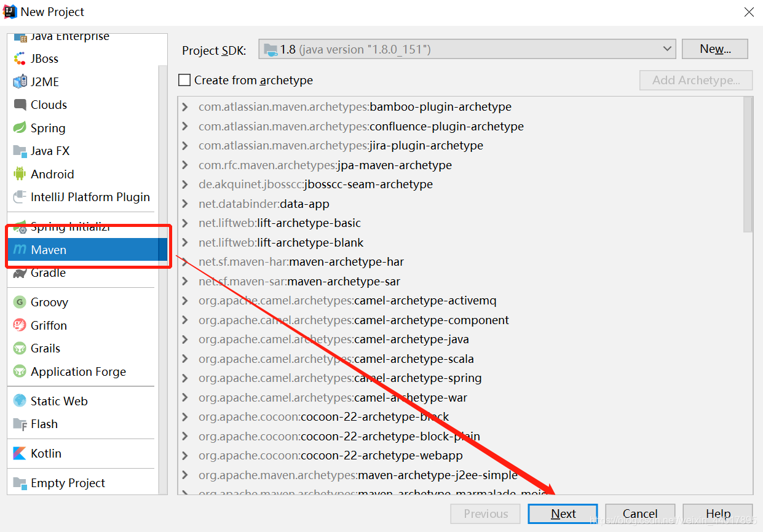This screenshot has height=532, width=763.
Task: Expand camel-archetype-component entry
Action: coord(185,320)
